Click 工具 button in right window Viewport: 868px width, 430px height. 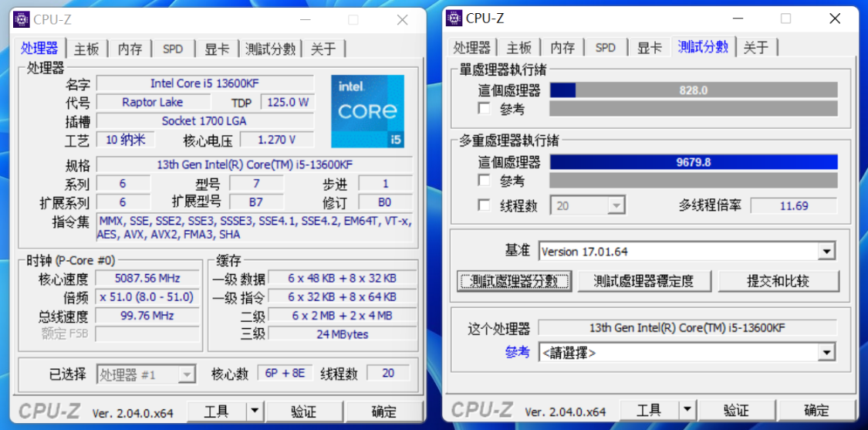649,411
